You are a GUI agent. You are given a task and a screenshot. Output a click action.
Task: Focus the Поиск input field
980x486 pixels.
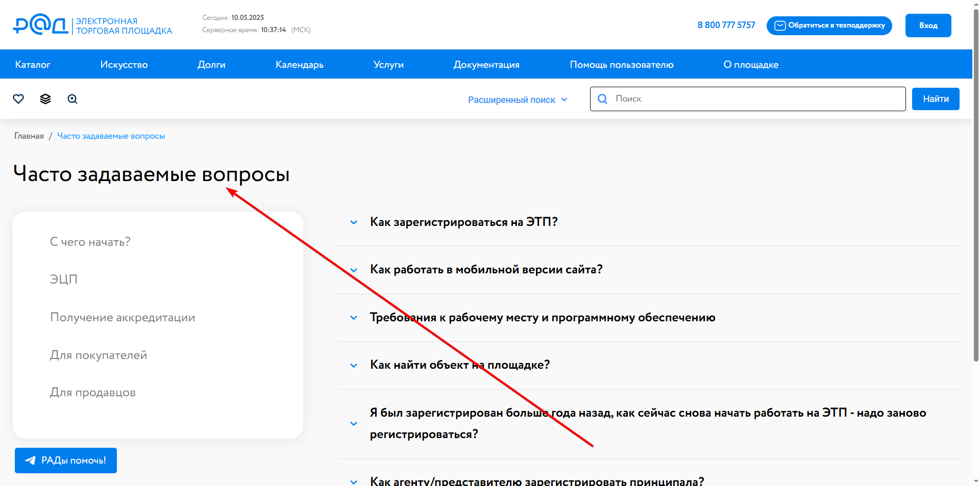click(748, 99)
